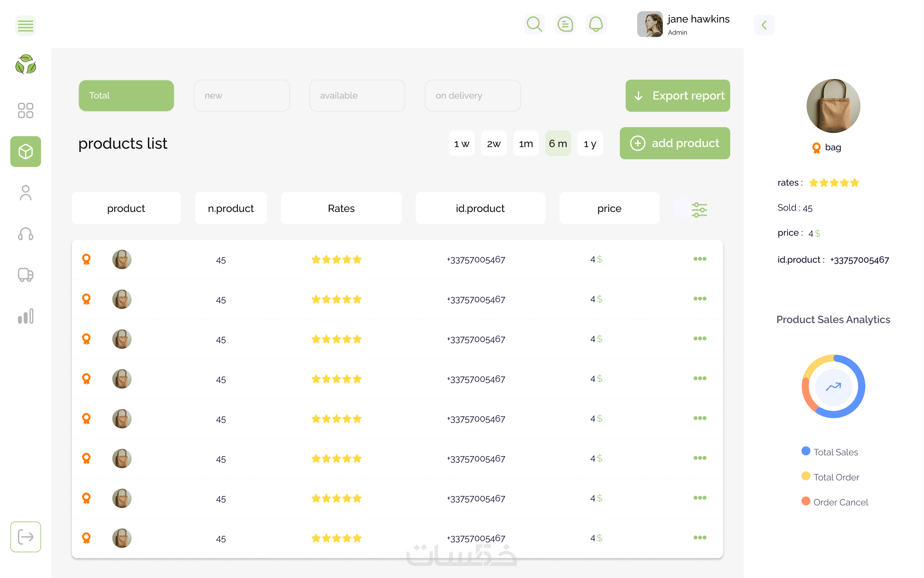Open table filter settings sliders icon
The image size is (924, 578).
699,209
